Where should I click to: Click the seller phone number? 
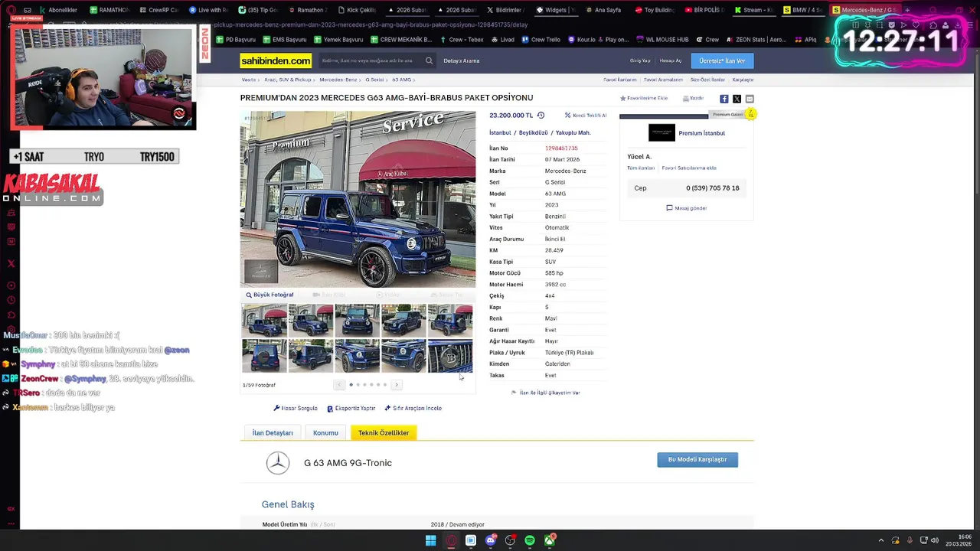[713, 188]
